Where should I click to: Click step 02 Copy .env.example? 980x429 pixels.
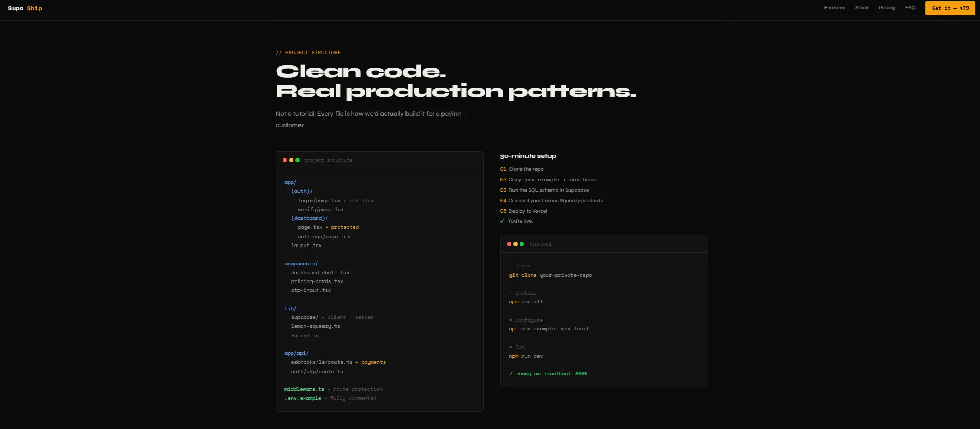[x=548, y=180]
